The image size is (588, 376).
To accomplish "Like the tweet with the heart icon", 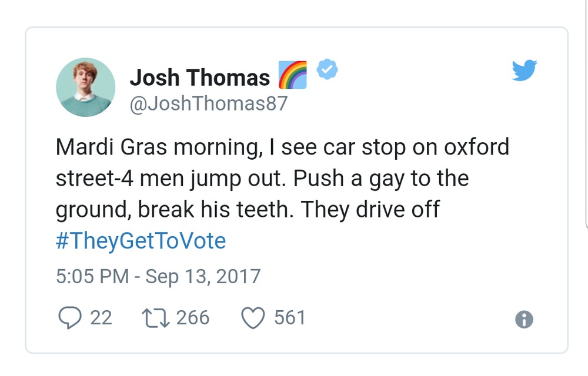I will click(x=253, y=318).
